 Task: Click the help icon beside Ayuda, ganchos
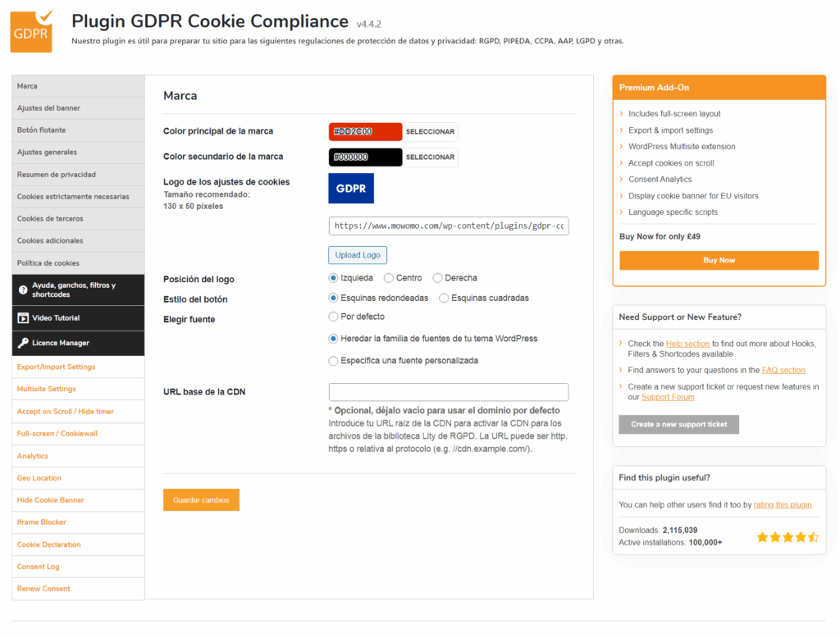point(23,289)
